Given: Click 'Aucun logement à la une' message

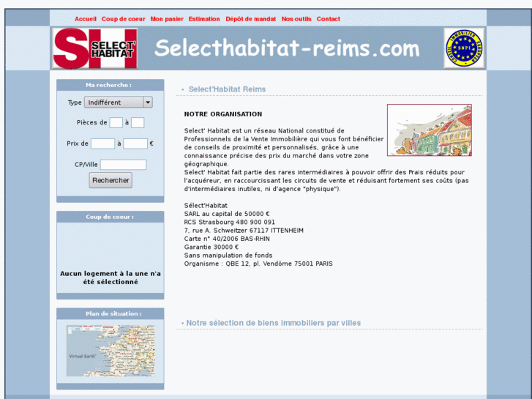Looking at the screenshot, I should click(x=110, y=277).
